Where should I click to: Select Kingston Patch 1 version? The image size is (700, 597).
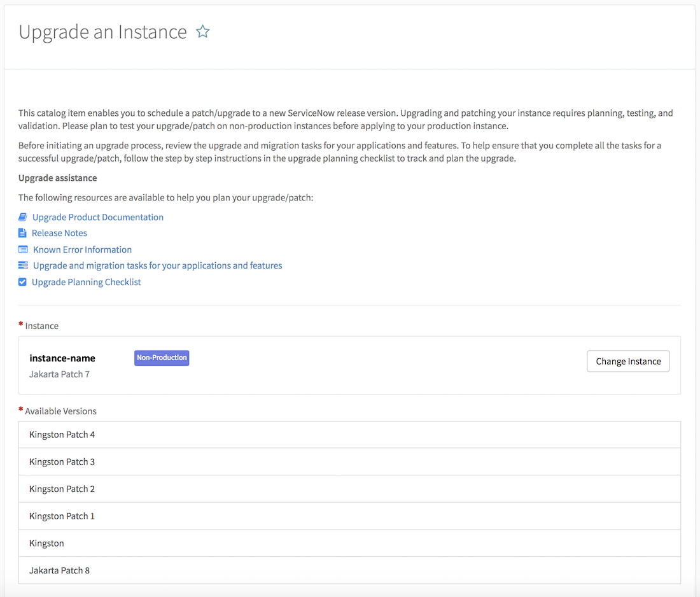click(349, 516)
